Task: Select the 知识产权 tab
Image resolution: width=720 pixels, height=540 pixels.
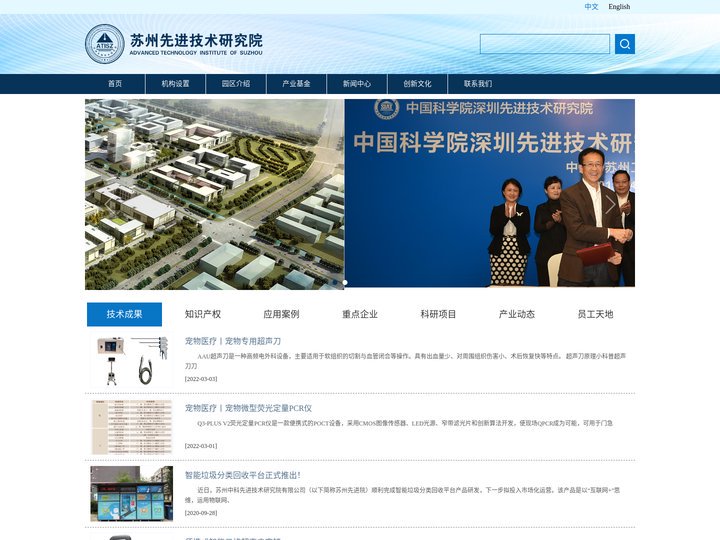Action: [203, 314]
